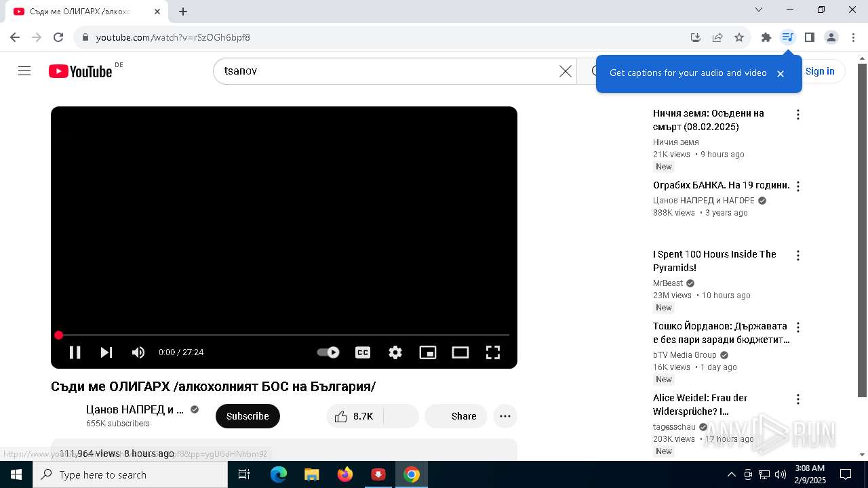Image resolution: width=868 pixels, height=488 pixels.
Task: Show hidden system tray icons
Action: pos(731,474)
